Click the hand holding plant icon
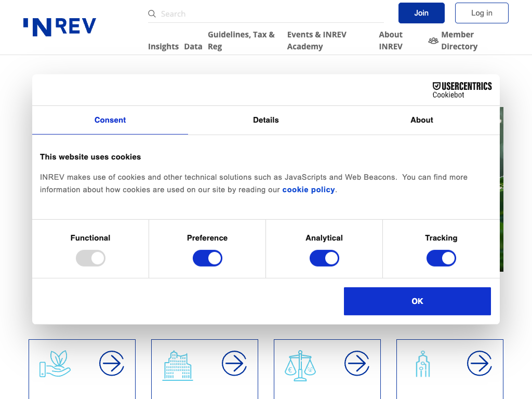The image size is (532, 399). click(x=55, y=364)
